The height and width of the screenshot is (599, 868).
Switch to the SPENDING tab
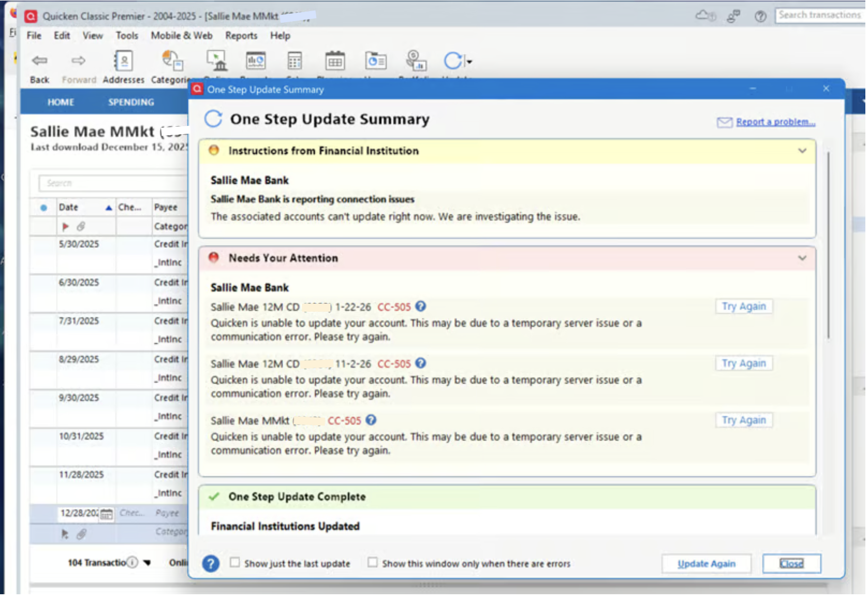click(131, 102)
